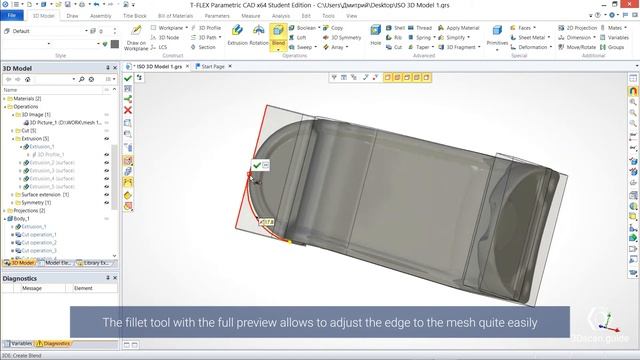Expand the Cut (5) folder

click(13, 131)
